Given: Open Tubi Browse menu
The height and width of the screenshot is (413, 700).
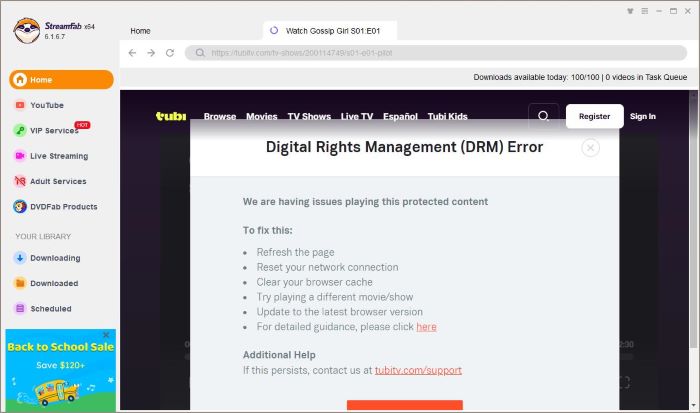Looking at the screenshot, I should [x=220, y=116].
